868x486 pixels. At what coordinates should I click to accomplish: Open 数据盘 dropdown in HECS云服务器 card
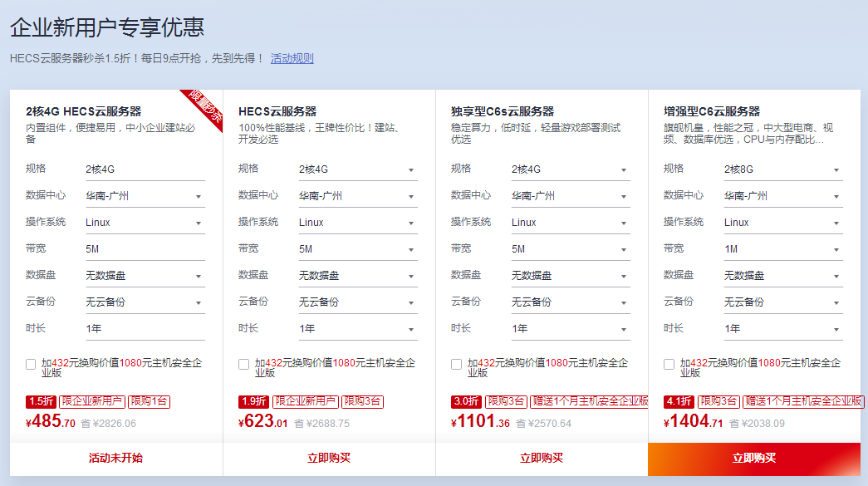coord(358,276)
